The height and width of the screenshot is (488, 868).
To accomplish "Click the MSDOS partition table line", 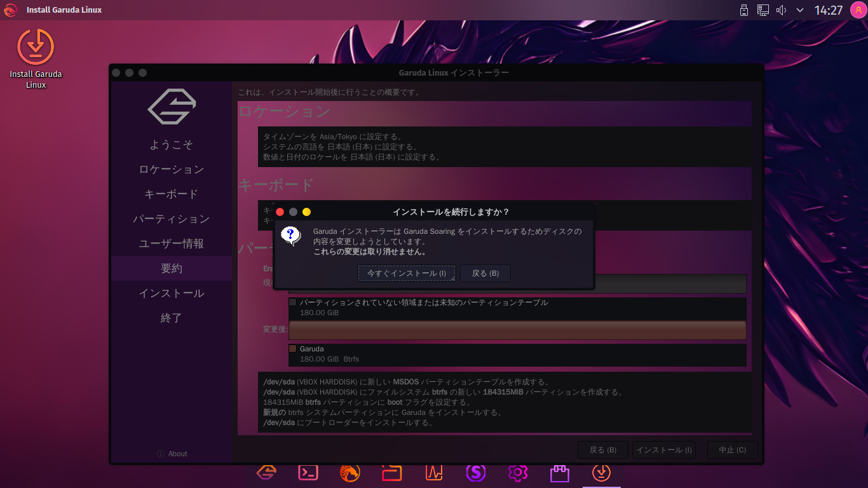I will [x=407, y=382].
